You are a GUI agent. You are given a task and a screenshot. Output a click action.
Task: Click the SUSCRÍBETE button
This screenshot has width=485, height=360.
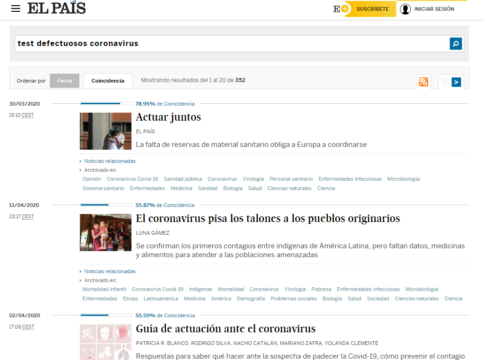tap(373, 9)
